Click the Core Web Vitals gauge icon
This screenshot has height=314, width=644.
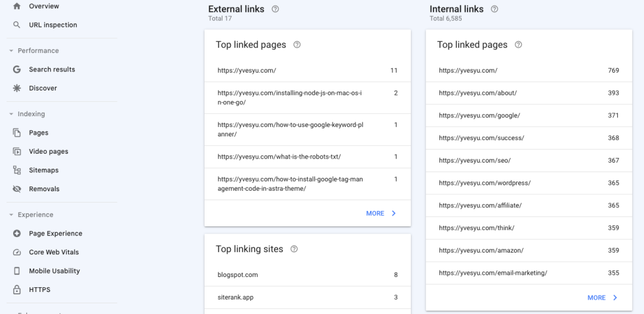(17, 252)
